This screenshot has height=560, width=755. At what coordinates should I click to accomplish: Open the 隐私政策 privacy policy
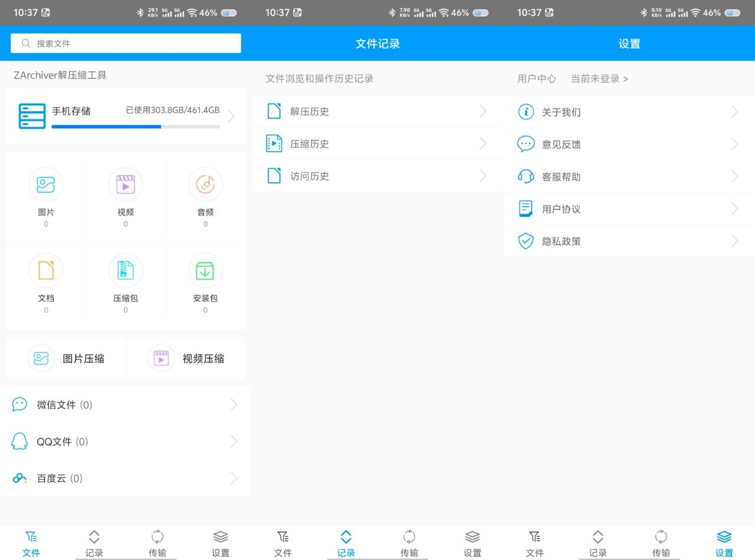[x=628, y=241]
